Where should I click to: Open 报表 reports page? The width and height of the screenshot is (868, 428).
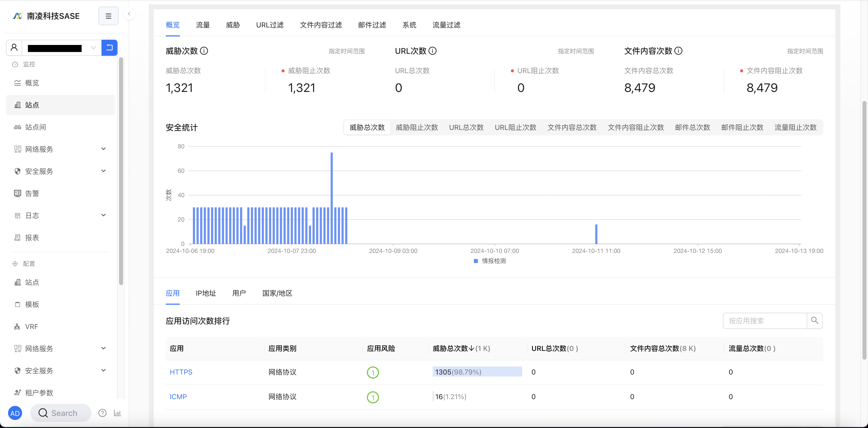click(x=61, y=238)
